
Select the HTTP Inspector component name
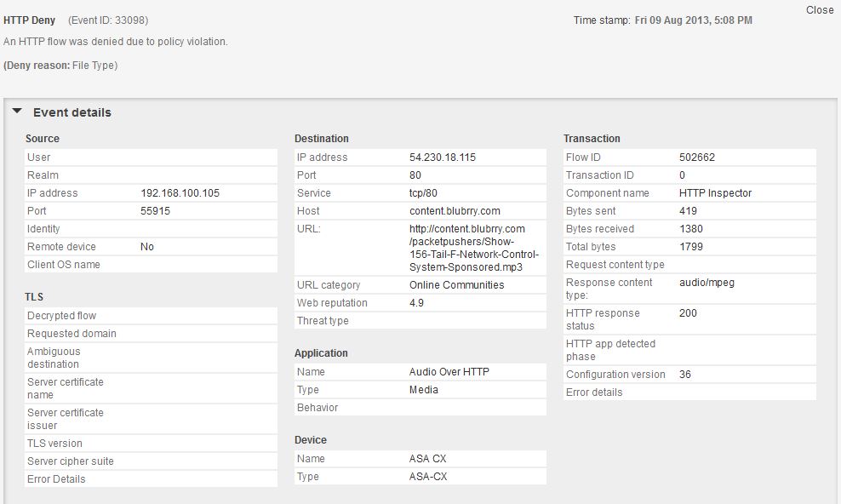(715, 193)
